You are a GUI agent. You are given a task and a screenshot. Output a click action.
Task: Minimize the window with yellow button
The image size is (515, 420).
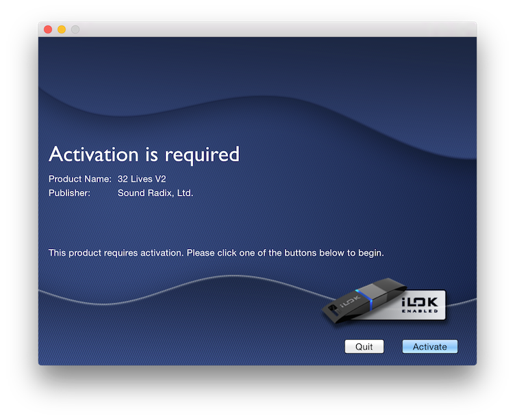click(x=62, y=29)
